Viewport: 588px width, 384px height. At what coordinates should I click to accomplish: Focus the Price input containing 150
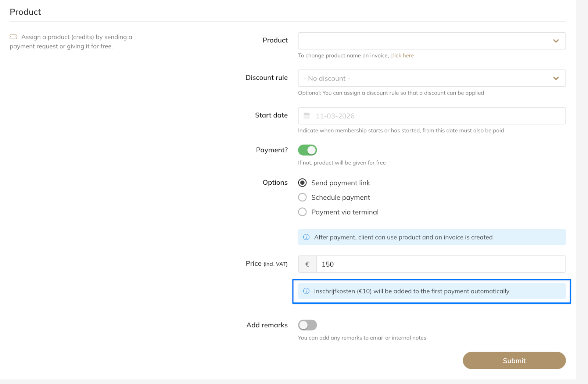tap(440, 264)
